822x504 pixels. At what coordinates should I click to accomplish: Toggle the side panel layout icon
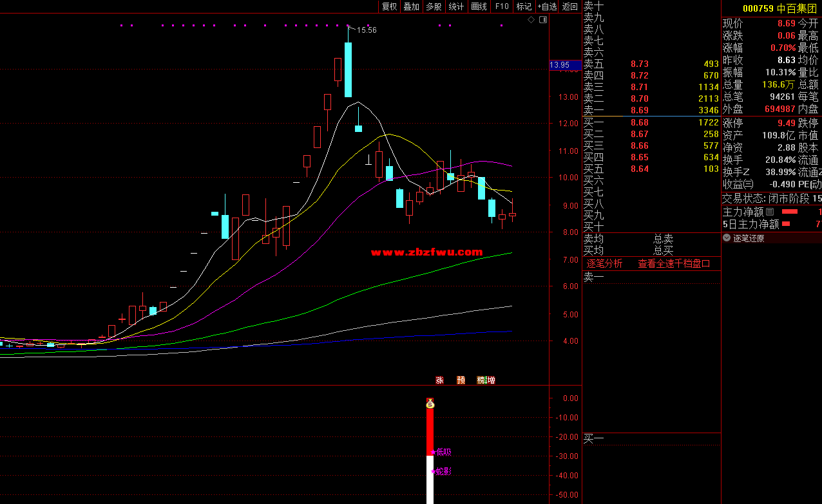tap(542, 20)
